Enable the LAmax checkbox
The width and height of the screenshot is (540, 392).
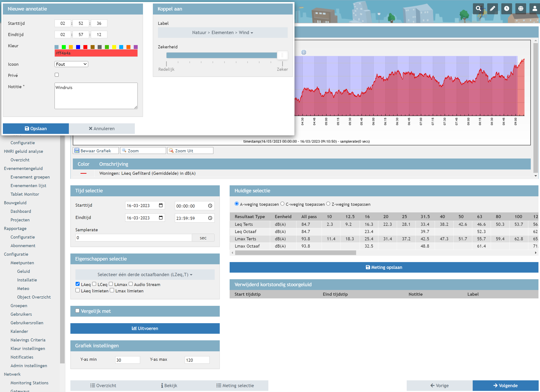tap(111, 284)
